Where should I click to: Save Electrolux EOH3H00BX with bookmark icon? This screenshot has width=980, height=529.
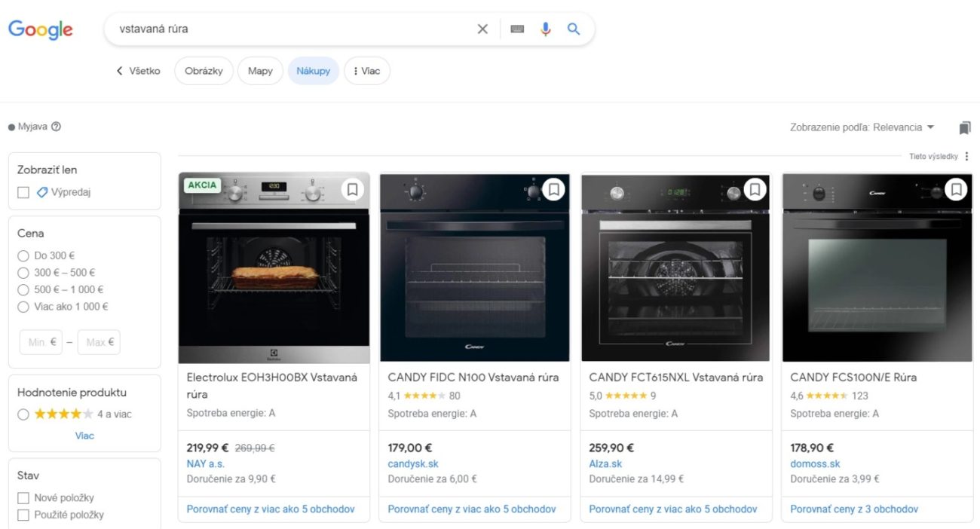pos(352,189)
